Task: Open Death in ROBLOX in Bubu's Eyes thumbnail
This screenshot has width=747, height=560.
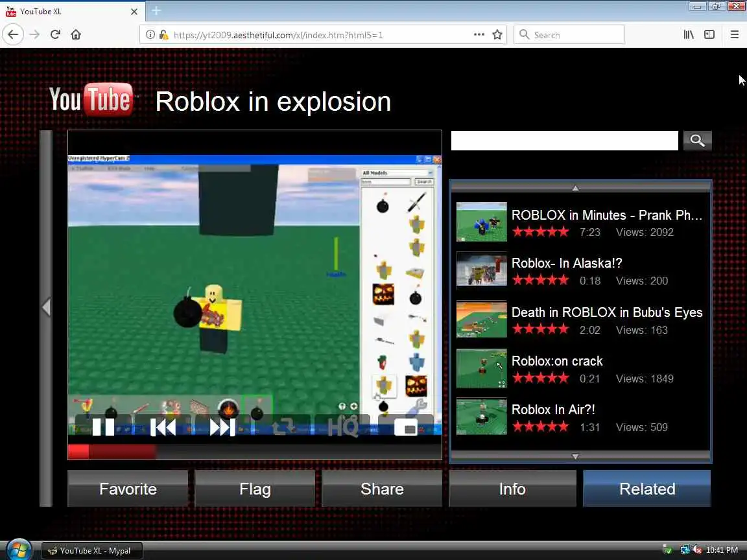Action: pos(481,319)
